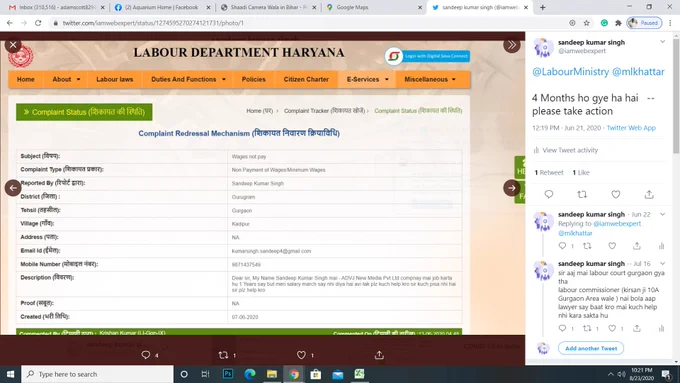The height and width of the screenshot is (383, 680).
Task: Reply to the Jul 16 tweet
Action: (x=562, y=328)
